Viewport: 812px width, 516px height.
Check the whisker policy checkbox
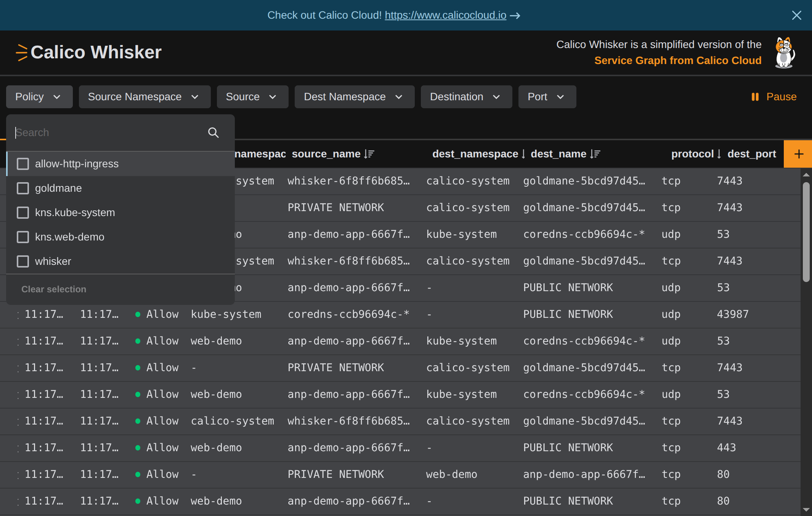[x=23, y=261]
